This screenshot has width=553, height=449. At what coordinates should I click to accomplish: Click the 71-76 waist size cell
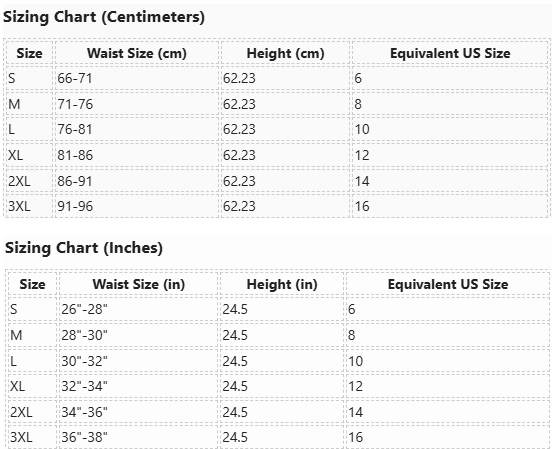137,104
